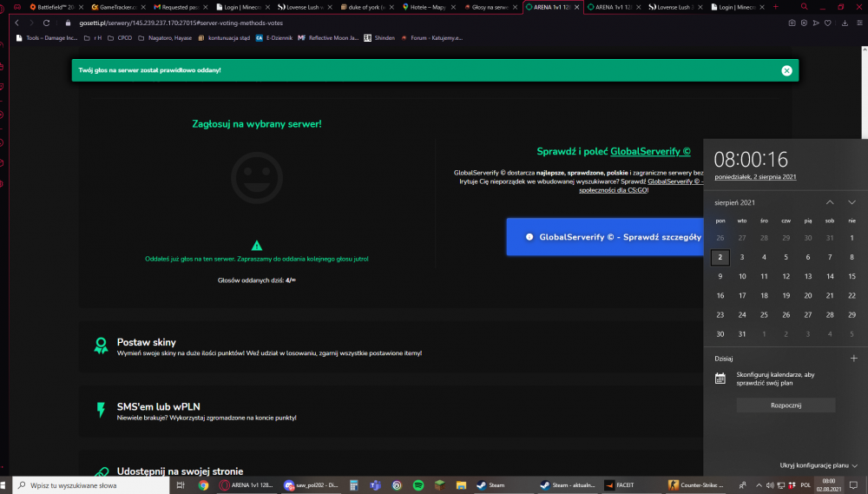868x494 pixels.
Task: Open the E-Dziennik bookmark
Action: (x=274, y=38)
